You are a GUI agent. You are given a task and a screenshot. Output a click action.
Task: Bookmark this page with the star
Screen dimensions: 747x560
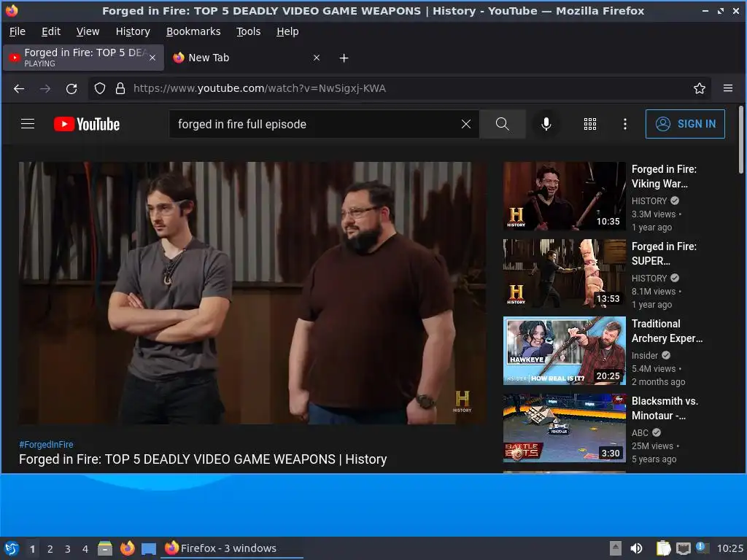point(699,88)
